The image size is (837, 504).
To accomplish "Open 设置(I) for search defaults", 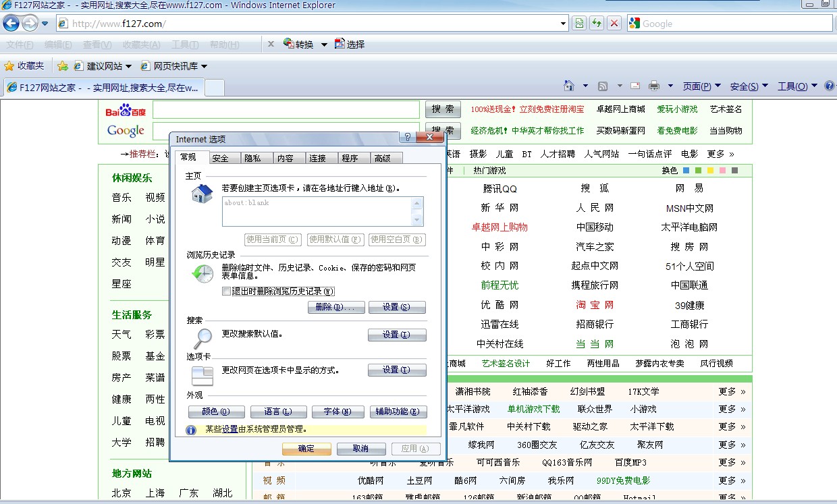I will (397, 335).
